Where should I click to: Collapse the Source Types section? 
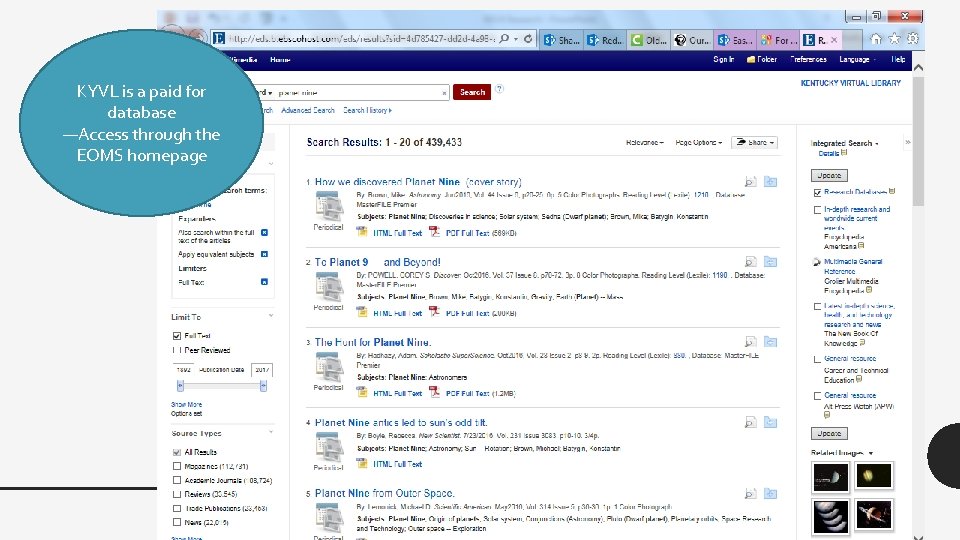(x=271, y=432)
